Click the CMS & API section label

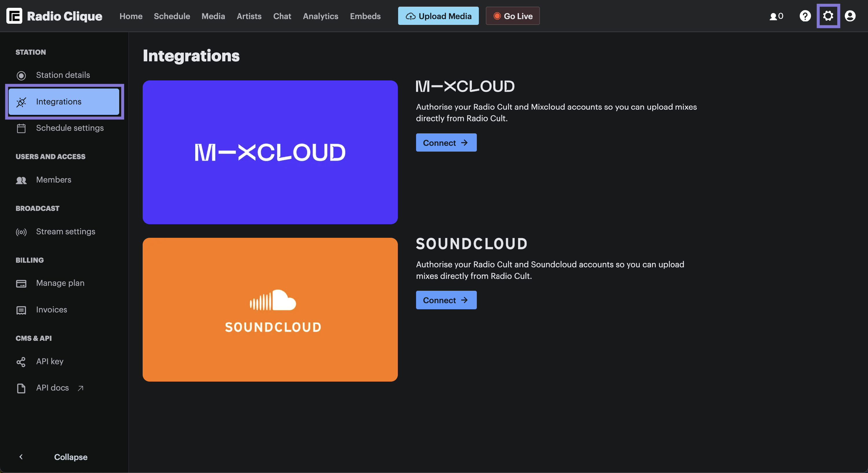coord(34,338)
